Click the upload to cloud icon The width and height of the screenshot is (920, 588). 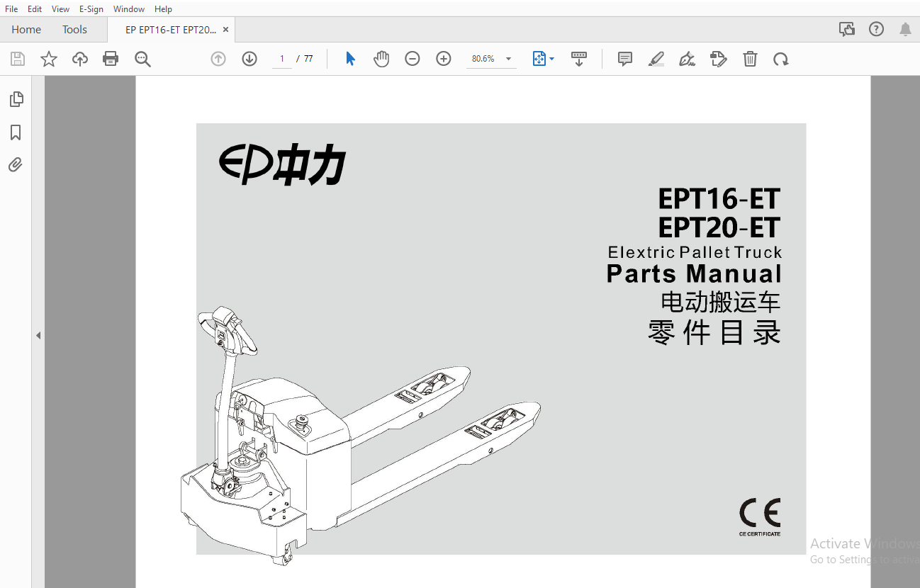80,59
